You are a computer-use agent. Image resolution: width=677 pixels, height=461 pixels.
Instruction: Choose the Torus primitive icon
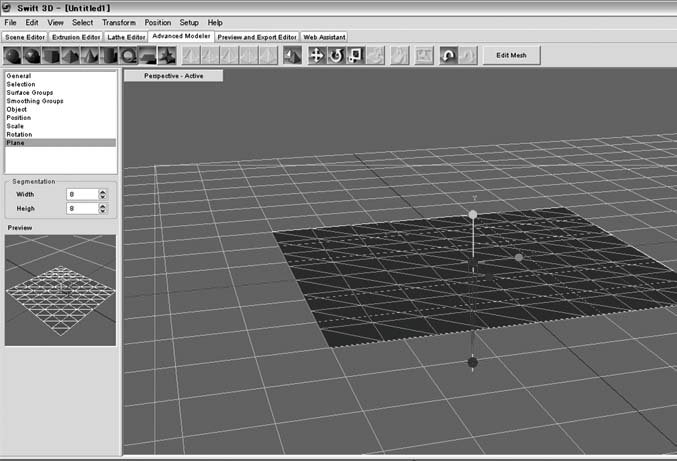tap(129, 55)
